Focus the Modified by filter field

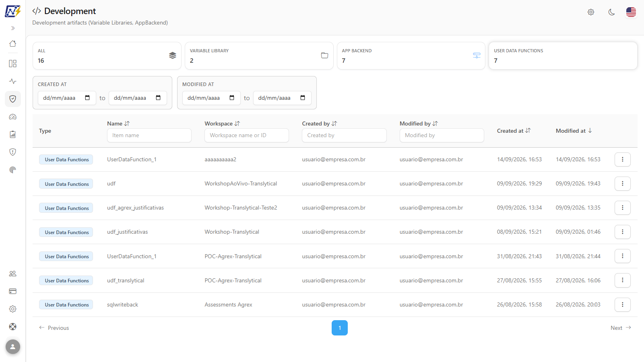442,135
